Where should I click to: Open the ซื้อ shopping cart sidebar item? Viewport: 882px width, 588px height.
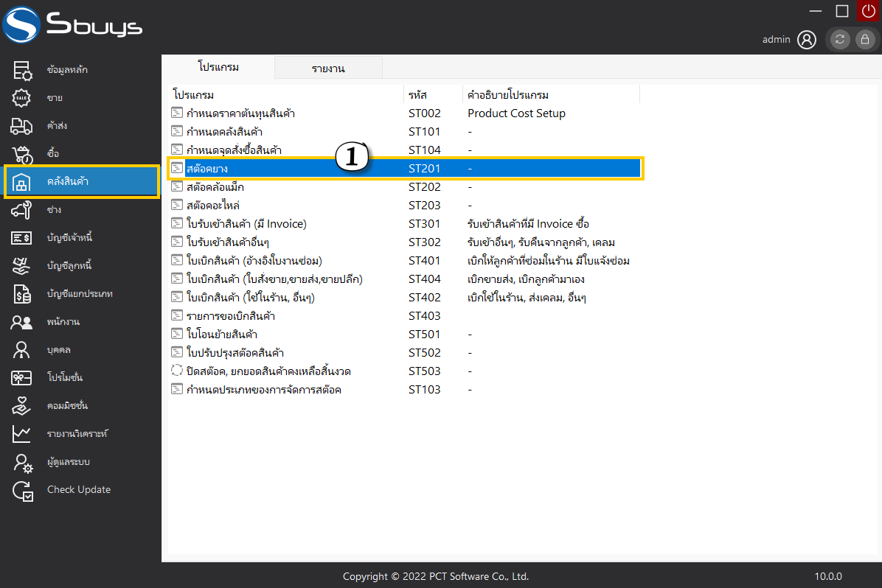coord(52,154)
